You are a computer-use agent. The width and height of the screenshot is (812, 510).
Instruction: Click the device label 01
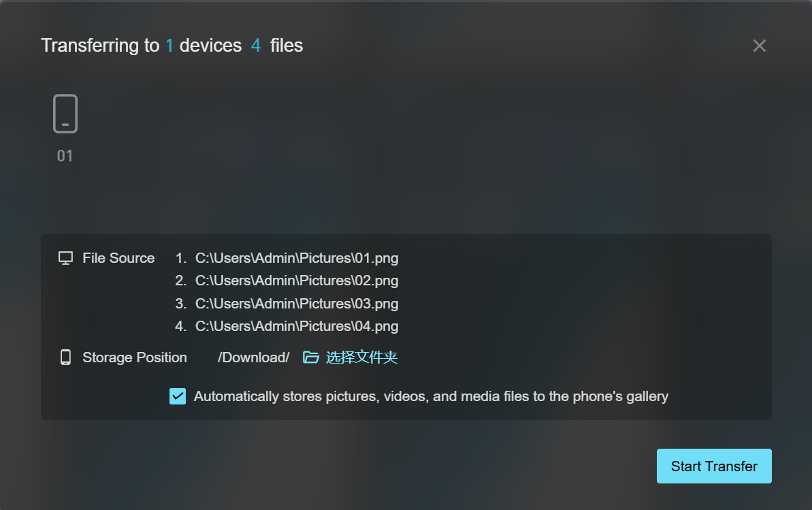[x=65, y=156]
